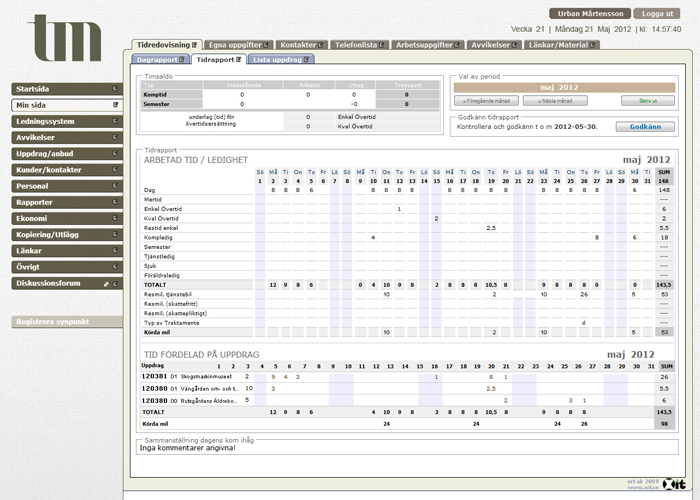Click the popup icon on Avvikelser tab
This screenshot has height=500, width=700.
[x=514, y=45]
